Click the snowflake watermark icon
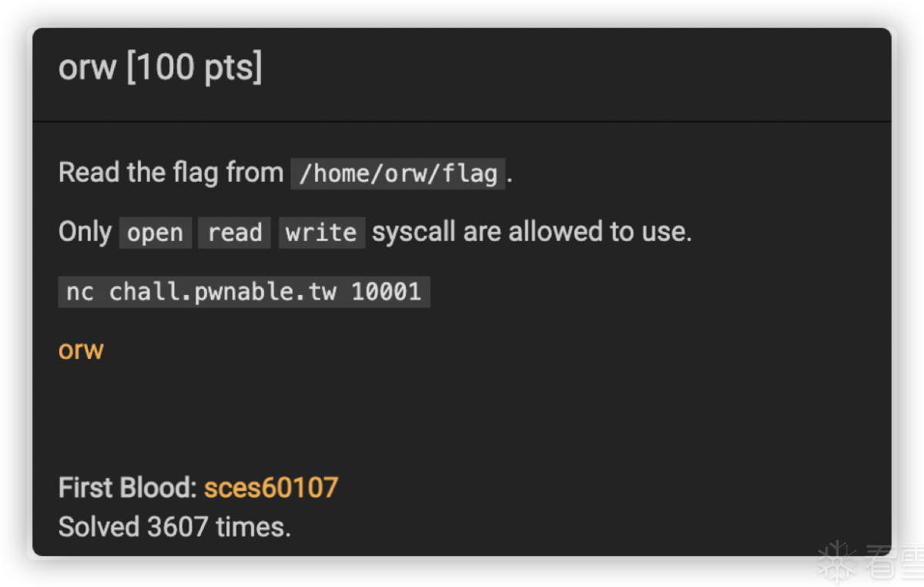924x587 pixels. (x=838, y=562)
